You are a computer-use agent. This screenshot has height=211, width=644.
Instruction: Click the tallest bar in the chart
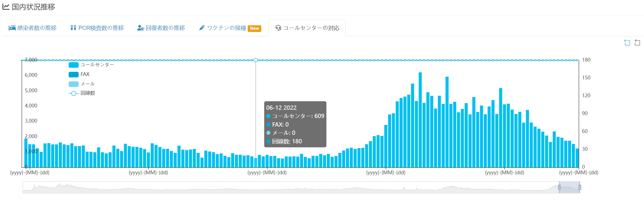420,120
